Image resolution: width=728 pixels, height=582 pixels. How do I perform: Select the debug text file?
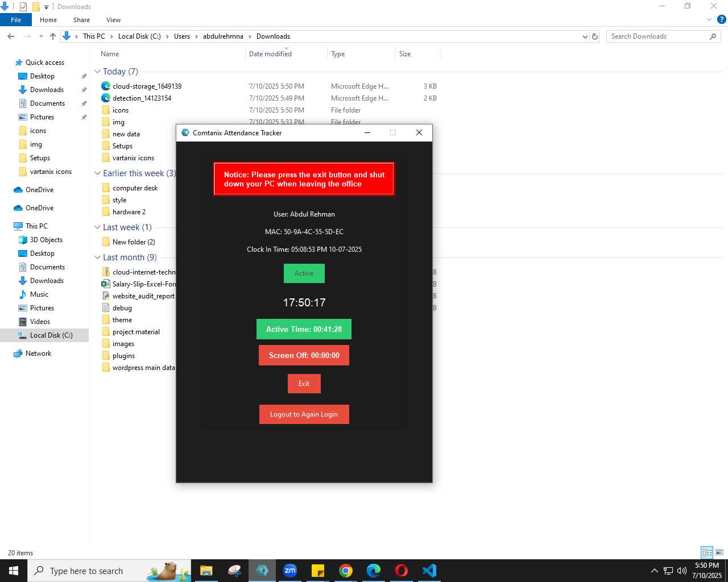click(122, 308)
